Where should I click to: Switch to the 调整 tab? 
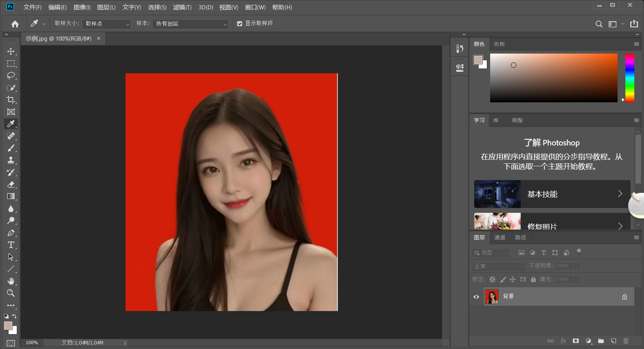pos(517,120)
